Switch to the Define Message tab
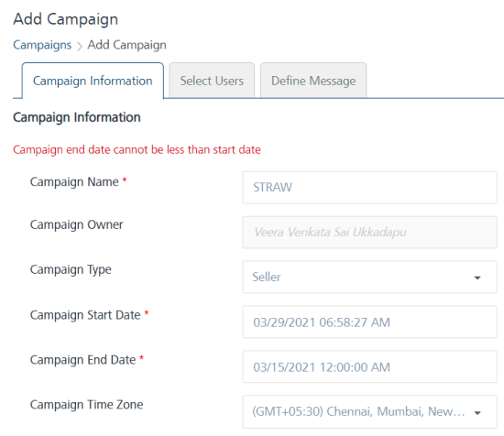Screen dimensions: 504x436 point(313,81)
